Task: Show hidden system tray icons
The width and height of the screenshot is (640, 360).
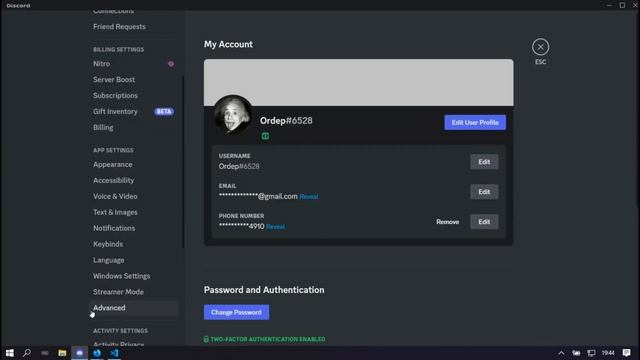Action: [x=561, y=353]
